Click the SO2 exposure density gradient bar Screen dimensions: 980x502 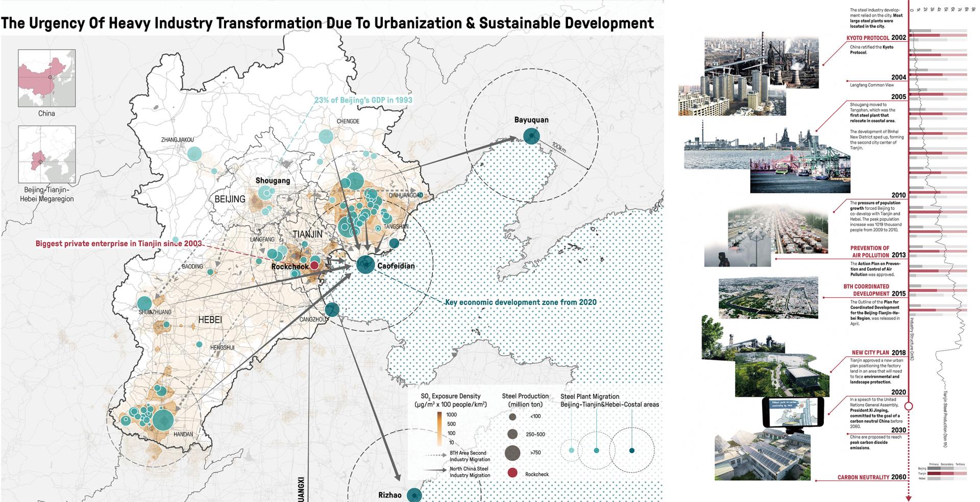[438, 429]
